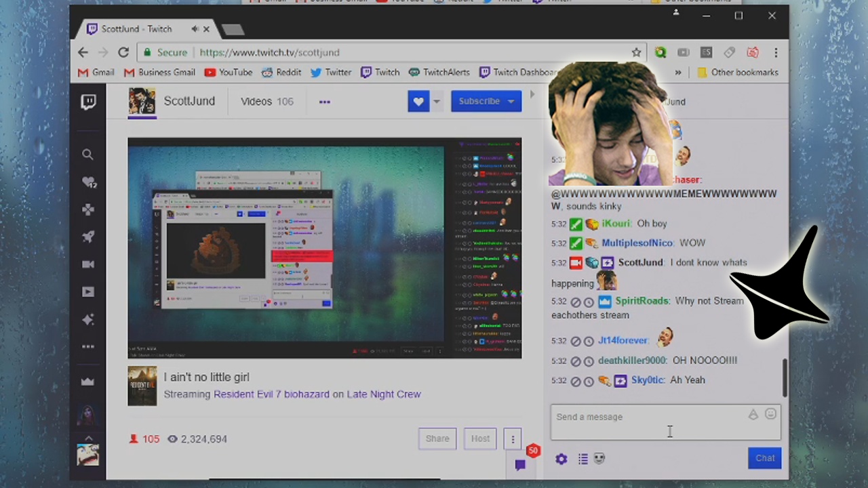Open the sparkle icon in the sidebar
The height and width of the screenshot is (488, 868).
pyautogui.click(x=88, y=319)
